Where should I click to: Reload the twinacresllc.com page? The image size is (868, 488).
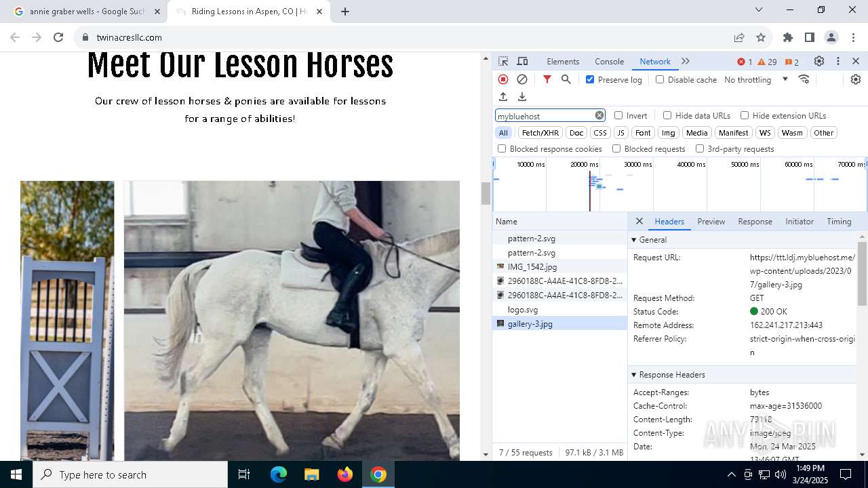tap(58, 37)
